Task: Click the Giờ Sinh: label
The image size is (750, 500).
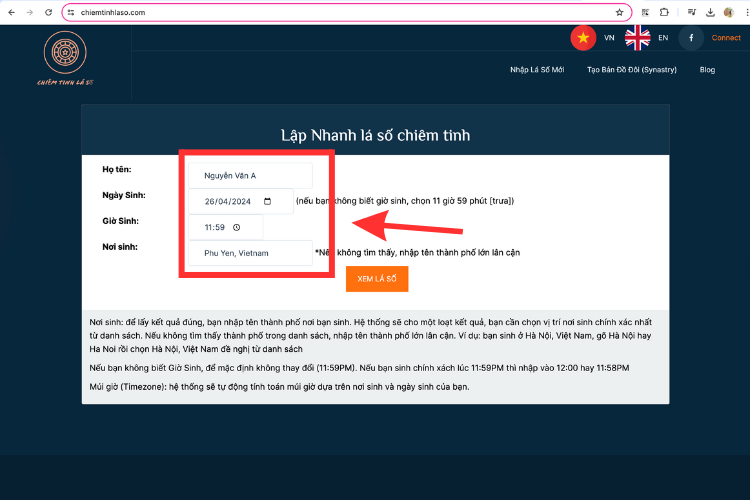Action: (x=121, y=221)
